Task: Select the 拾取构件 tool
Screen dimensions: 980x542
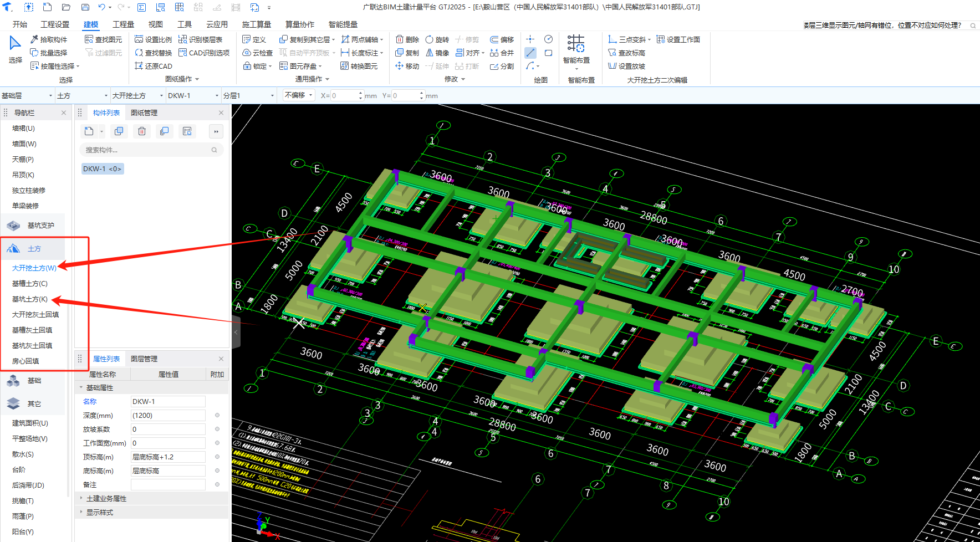Action: [49, 39]
